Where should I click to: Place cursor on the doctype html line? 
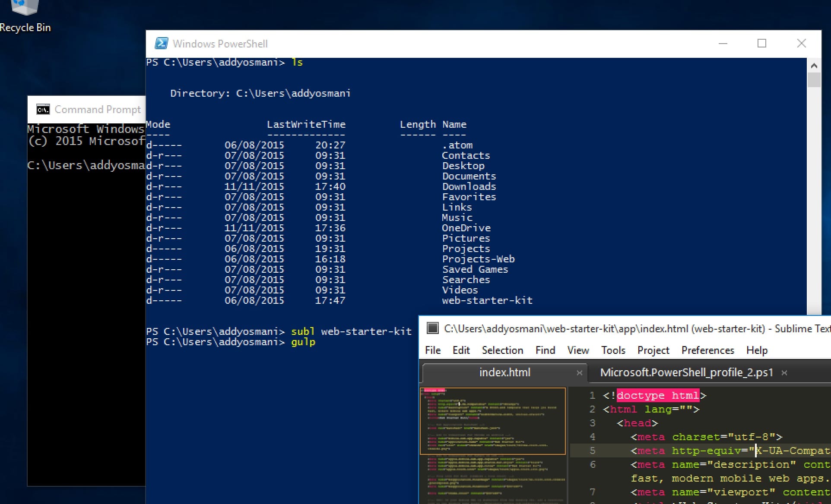point(657,395)
